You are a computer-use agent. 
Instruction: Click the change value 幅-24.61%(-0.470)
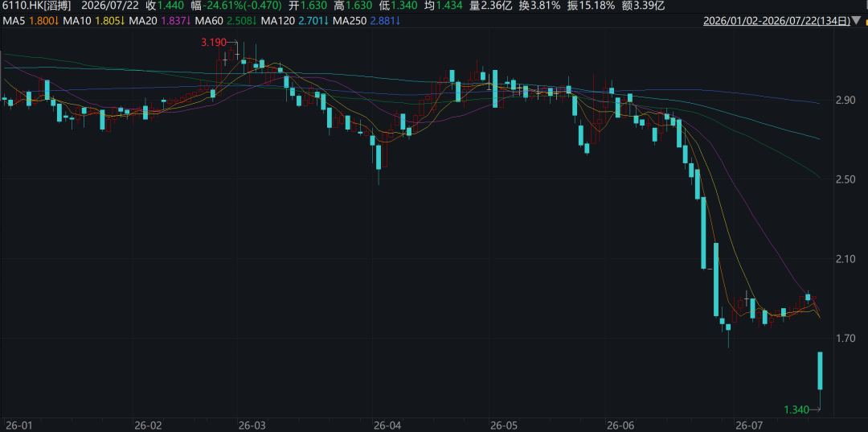236,6
